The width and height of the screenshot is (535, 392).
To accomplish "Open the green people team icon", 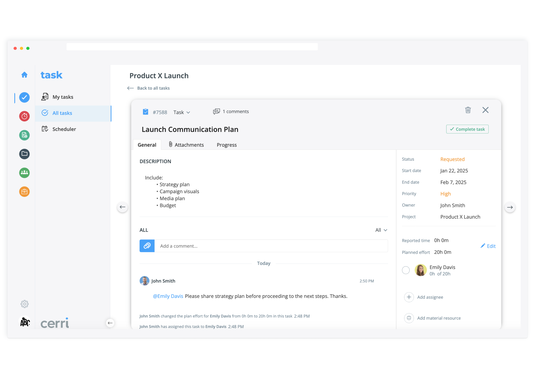I will click(24, 172).
